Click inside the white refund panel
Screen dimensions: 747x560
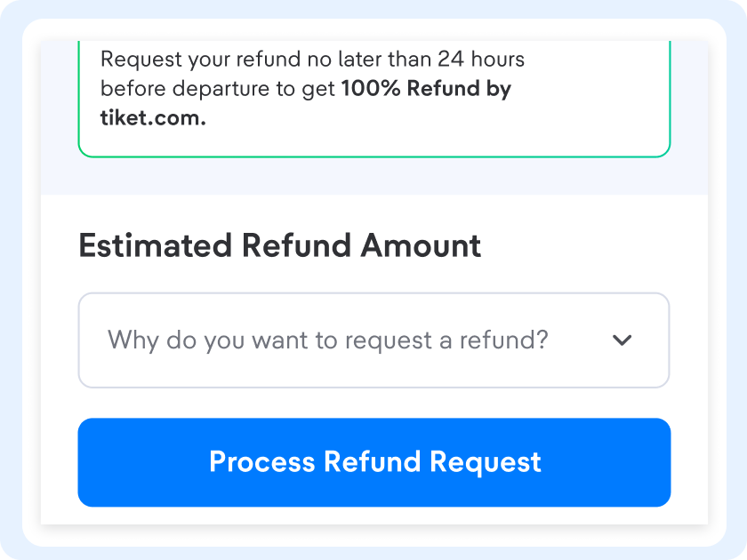coord(373,400)
